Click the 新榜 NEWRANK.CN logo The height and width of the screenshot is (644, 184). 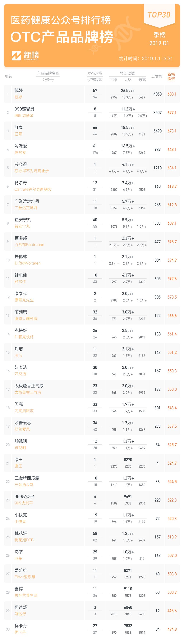(25, 56)
